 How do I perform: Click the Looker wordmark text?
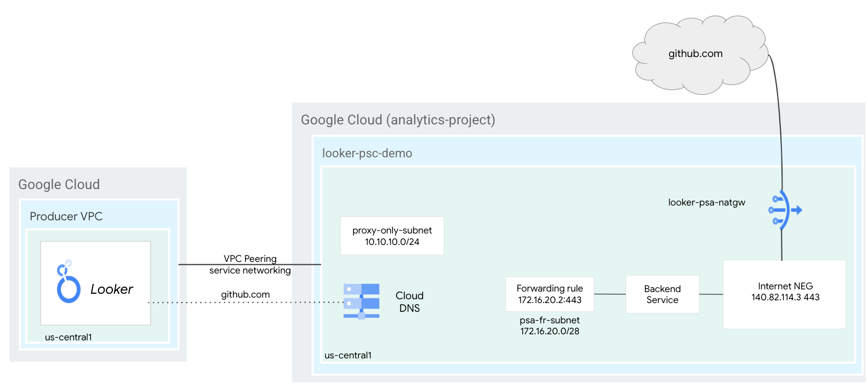[111, 289]
